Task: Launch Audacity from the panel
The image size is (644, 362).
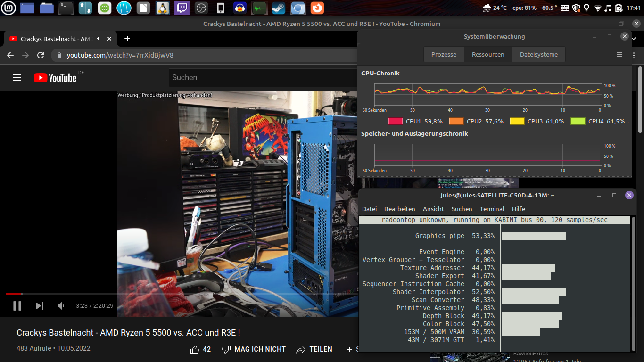Action: [240, 8]
